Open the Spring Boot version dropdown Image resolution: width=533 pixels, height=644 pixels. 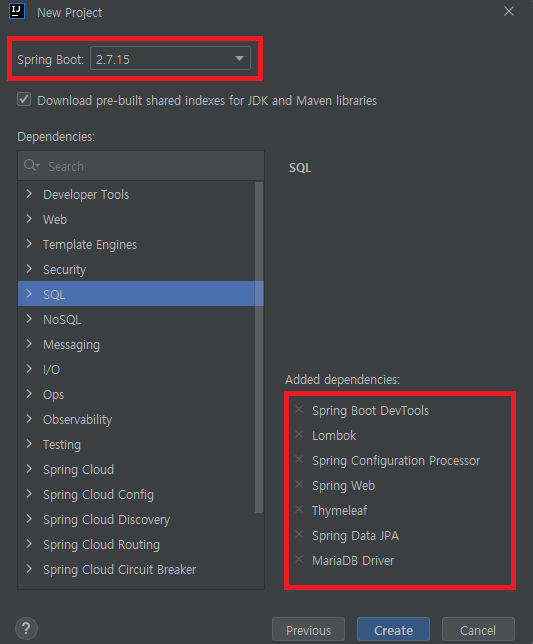tap(170, 58)
